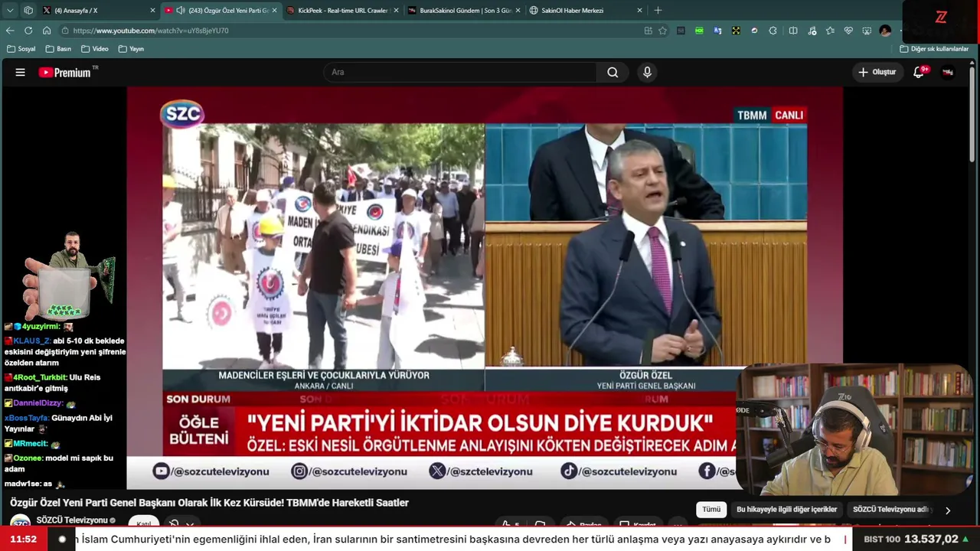Click 4Root_Turkbit username in chat overlay
Viewport: 980px width, 551px height.
40,377
